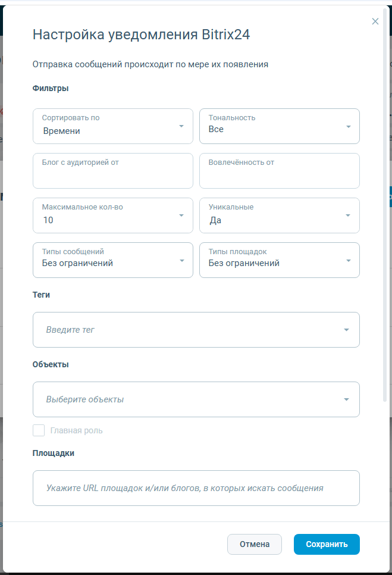Open the 'Сортировать по' dropdown
392x575 pixels.
coord(113,126)
